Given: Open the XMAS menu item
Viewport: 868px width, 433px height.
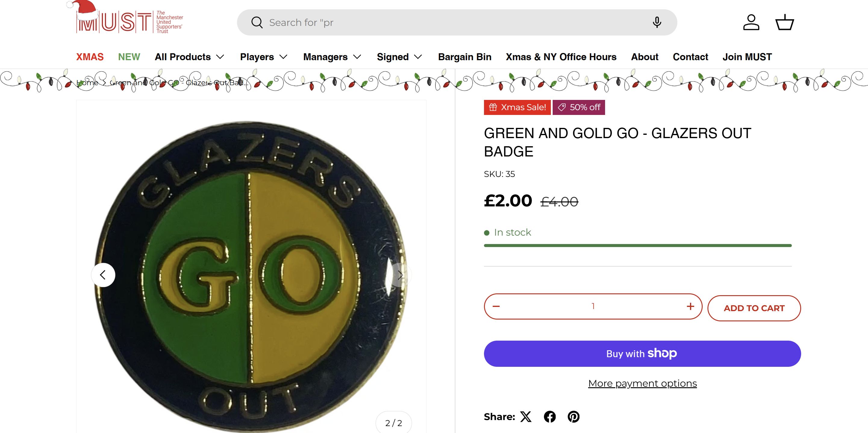Looking at the screenshot, I should (x=90, y=57).
